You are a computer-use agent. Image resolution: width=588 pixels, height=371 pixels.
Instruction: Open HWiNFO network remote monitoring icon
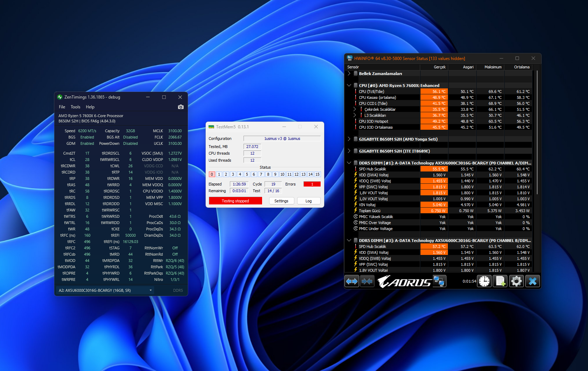coord(439,281)
